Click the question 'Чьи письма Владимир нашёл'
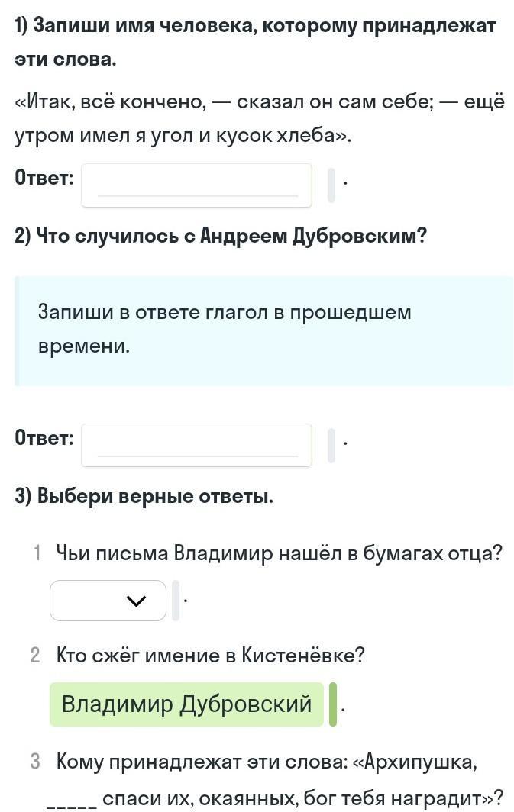This screenshot has height=812, width=514. (279, 553)
